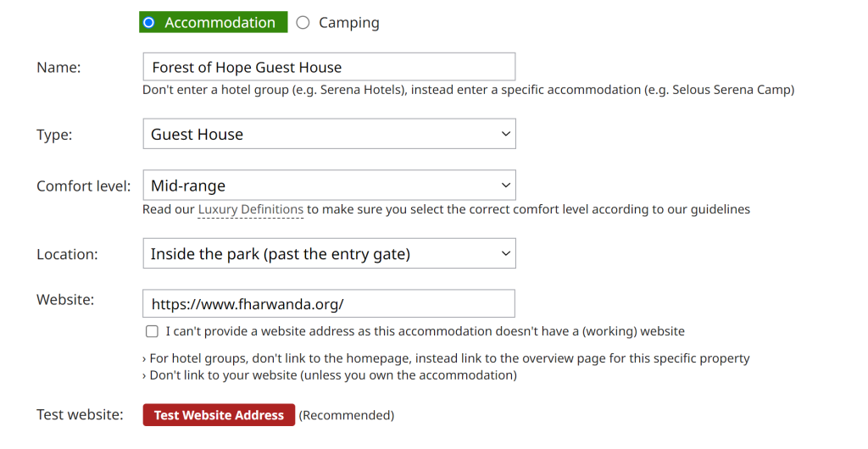Click the "Website:" field label
Screen dimensions: 868x449
(x=65, y=299)
